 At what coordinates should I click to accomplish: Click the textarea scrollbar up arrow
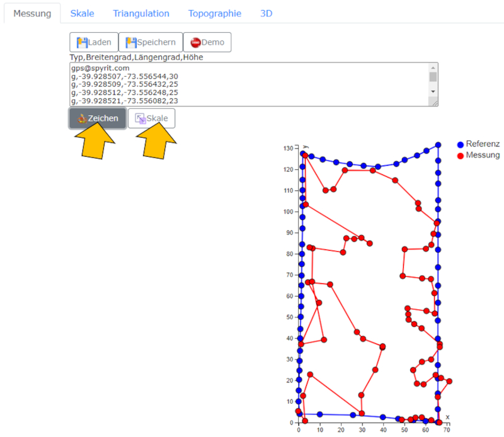click(x=433, y=67)
